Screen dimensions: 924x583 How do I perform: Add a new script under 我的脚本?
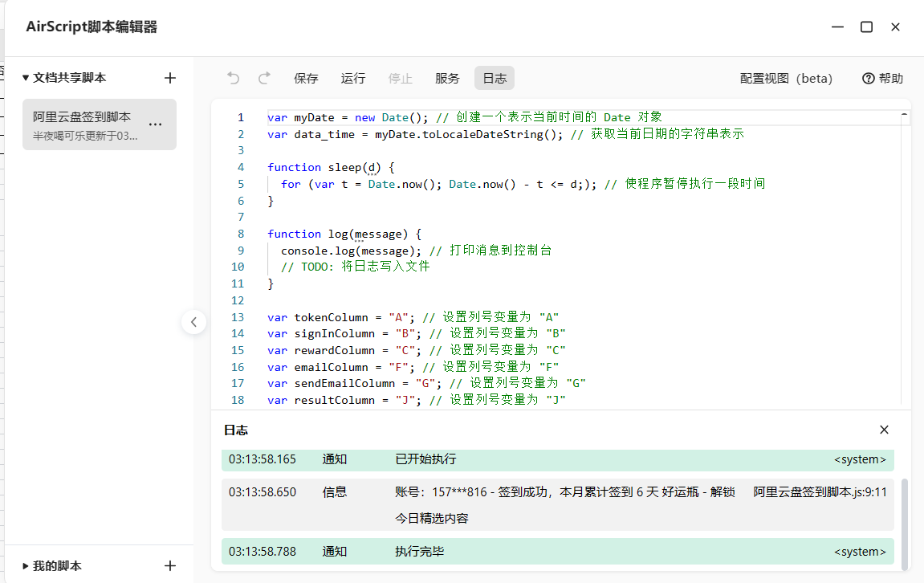pos(170,566)
